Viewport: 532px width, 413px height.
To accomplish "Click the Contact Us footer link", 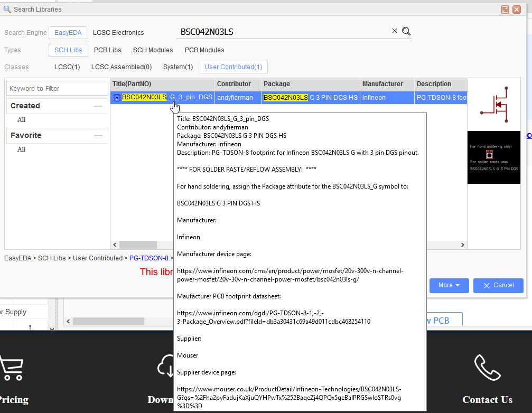I will [487, 400].
